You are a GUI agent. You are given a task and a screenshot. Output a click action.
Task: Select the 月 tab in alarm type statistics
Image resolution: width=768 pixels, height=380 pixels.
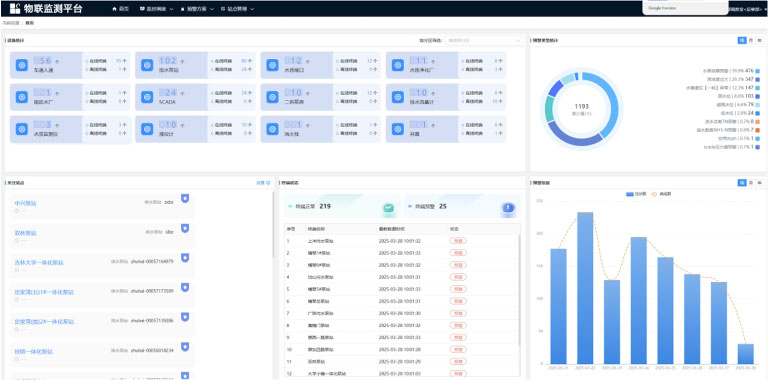pyautogui.click(x=751, y=40)
